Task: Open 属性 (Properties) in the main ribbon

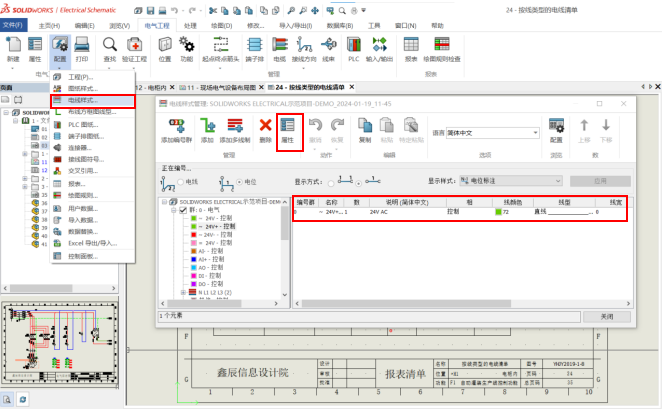Action: pyautogui.click(x=35, y=49)
